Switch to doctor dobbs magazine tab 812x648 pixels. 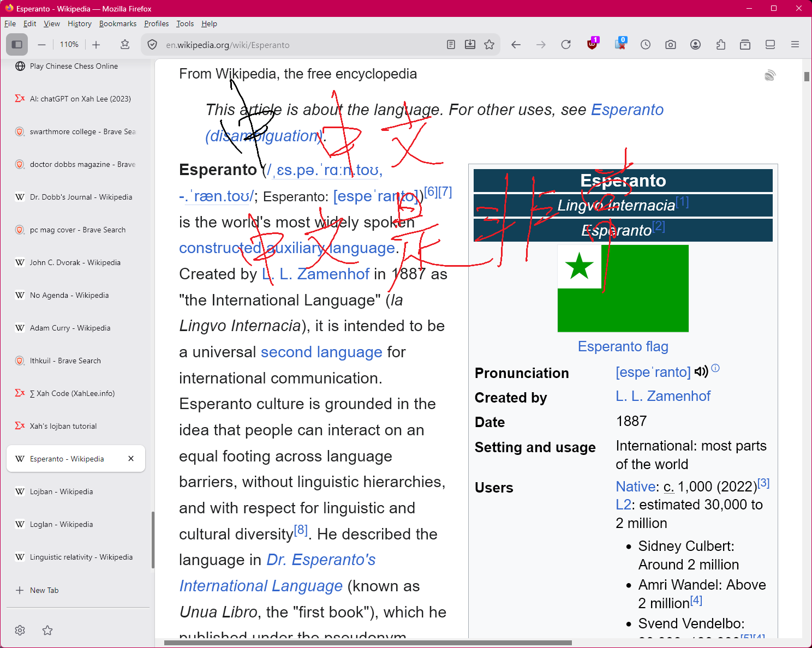click(x=76, y=164)
